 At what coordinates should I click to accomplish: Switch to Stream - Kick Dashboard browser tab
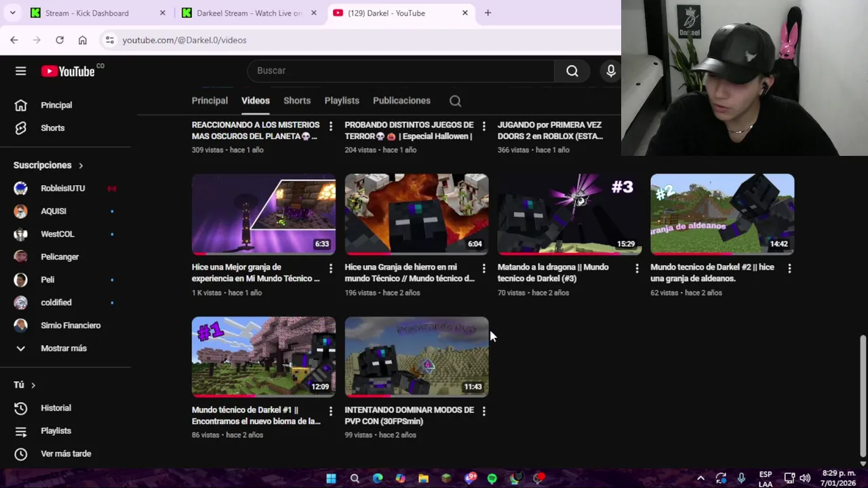(x=98, y=13)
